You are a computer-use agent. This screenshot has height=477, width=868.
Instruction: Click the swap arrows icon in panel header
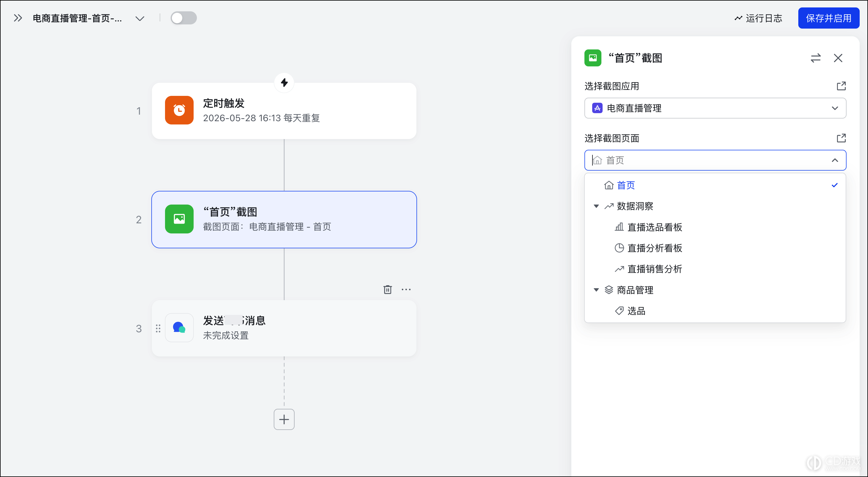[816, 58]
